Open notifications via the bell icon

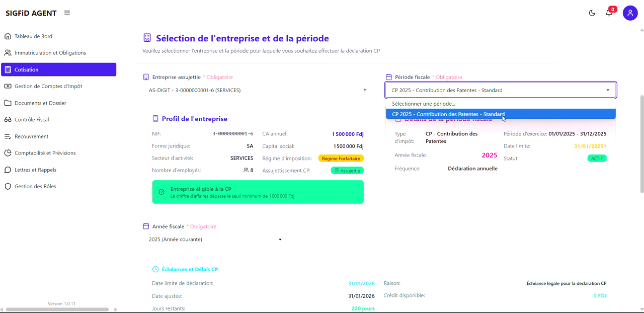(x=609, y=13)
